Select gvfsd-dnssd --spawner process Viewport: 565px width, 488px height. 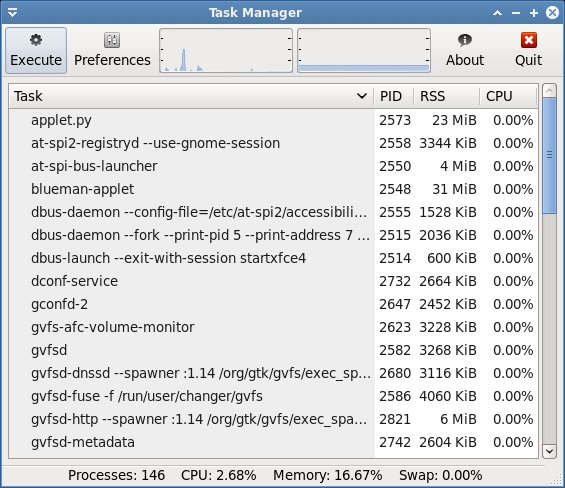[273, 373]
